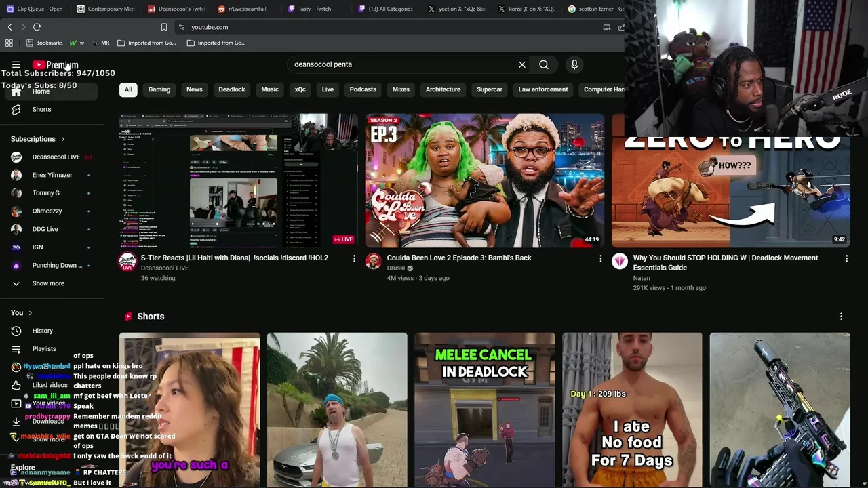Click the Coulda Been Love 2 video title
The image size is (868, 488).
(x=459, y=258)
